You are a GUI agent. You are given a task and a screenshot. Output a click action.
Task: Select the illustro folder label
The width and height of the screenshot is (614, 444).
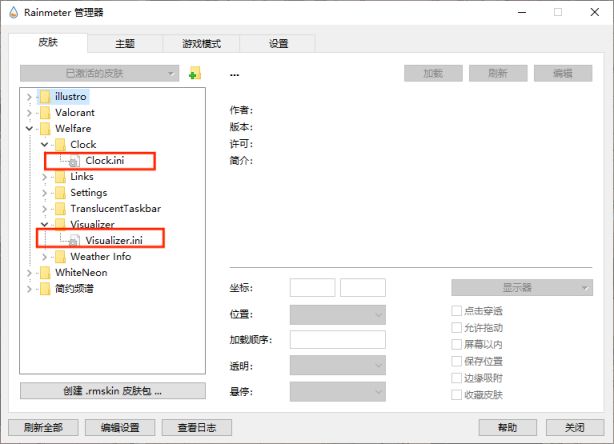pyautogui.click(x=70, y=96)
